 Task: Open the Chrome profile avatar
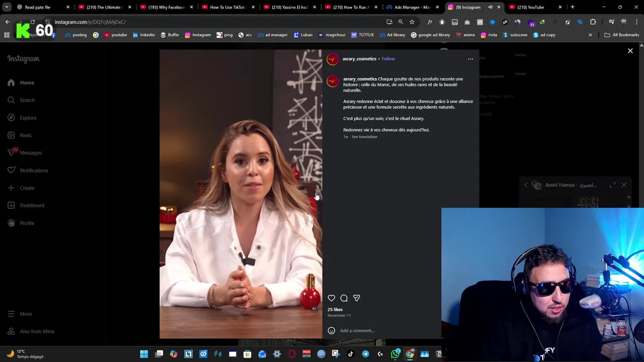pos(624,22)
